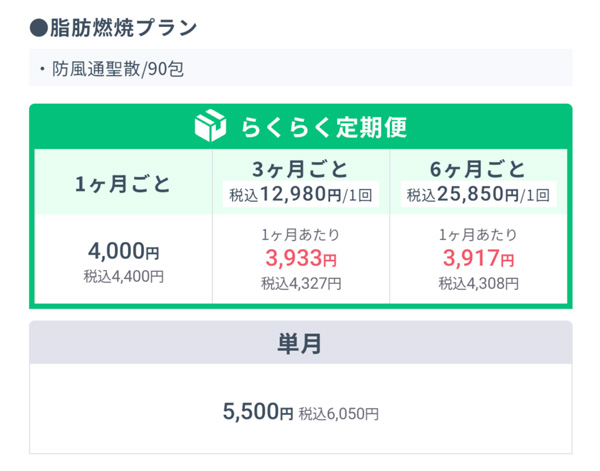600x471 pixels.
Task: Click the 税込4,308円 tax-included text
Action: (x=477, y=284)
